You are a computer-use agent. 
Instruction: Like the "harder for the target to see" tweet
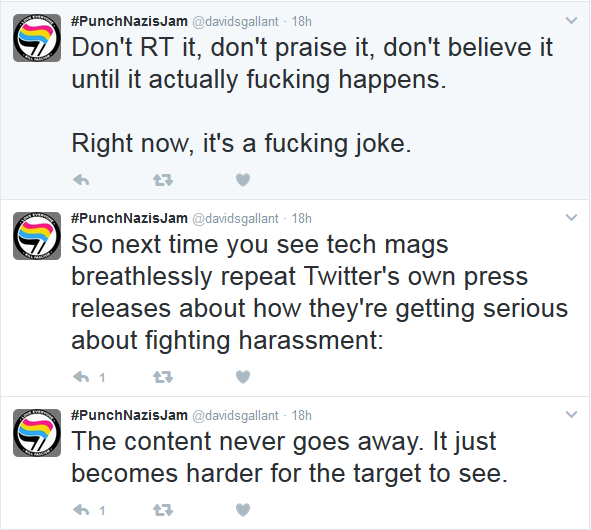pyautogui.click(x=243, y=510)
